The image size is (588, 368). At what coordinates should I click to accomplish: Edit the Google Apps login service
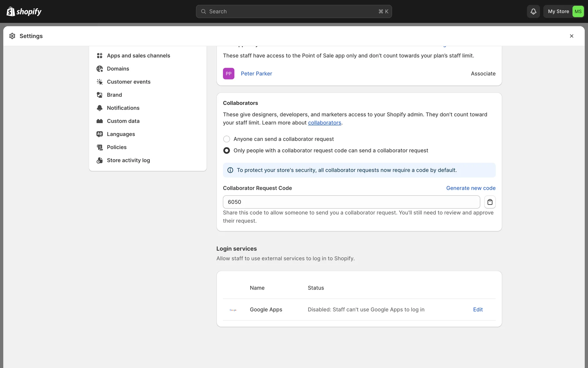point(477,309)
